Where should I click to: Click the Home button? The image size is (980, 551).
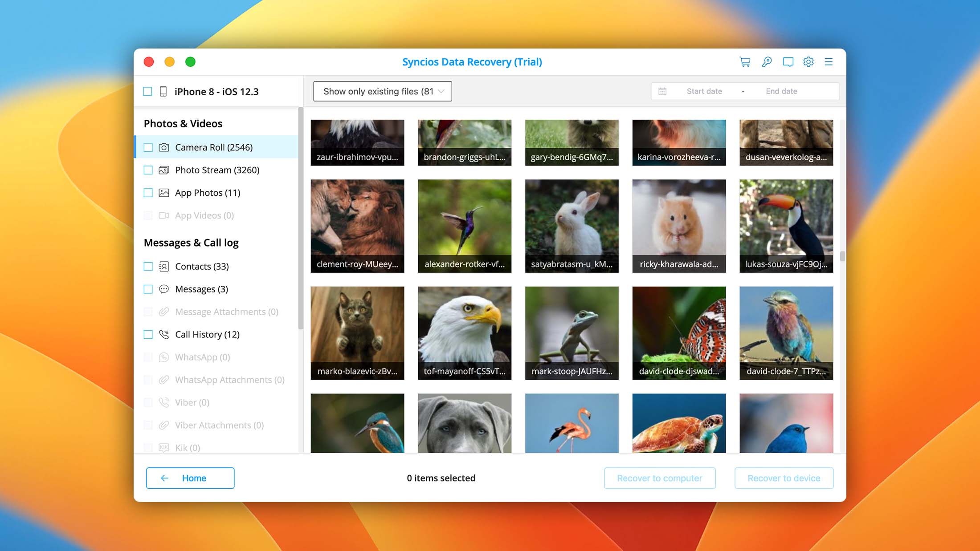tap(190, 478)
